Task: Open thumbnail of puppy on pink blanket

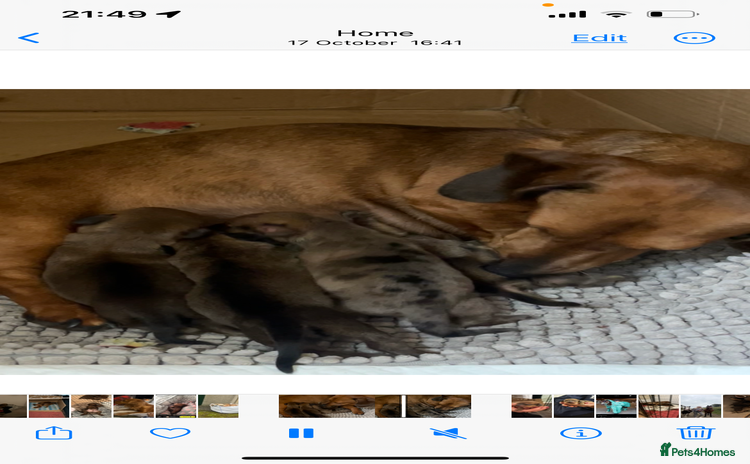Action: coord(176,406)
